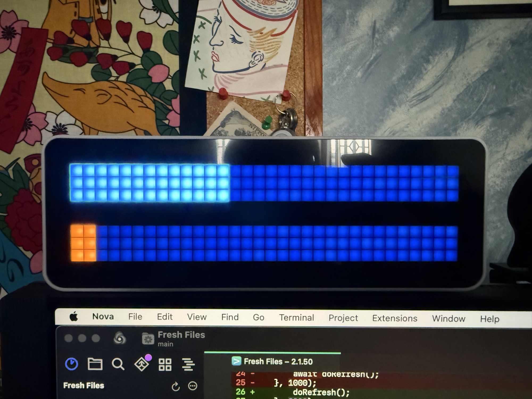The height and width of the screenshot is (399, 532).
Task: Open the Apple menu
Action: coord(74,317)
